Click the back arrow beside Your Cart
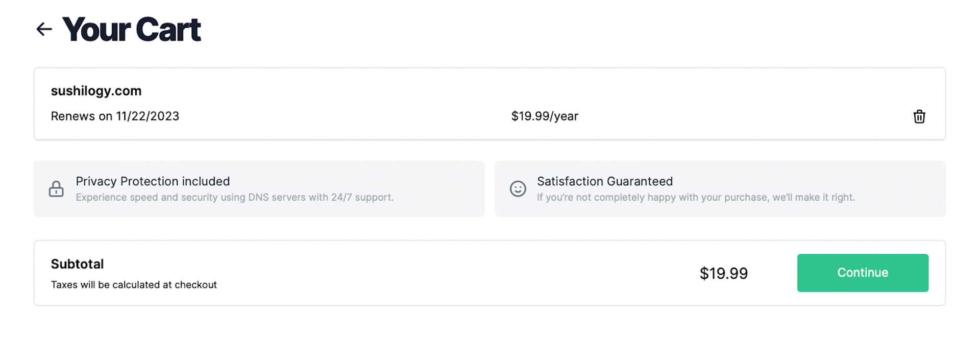 tap(44, 29)
